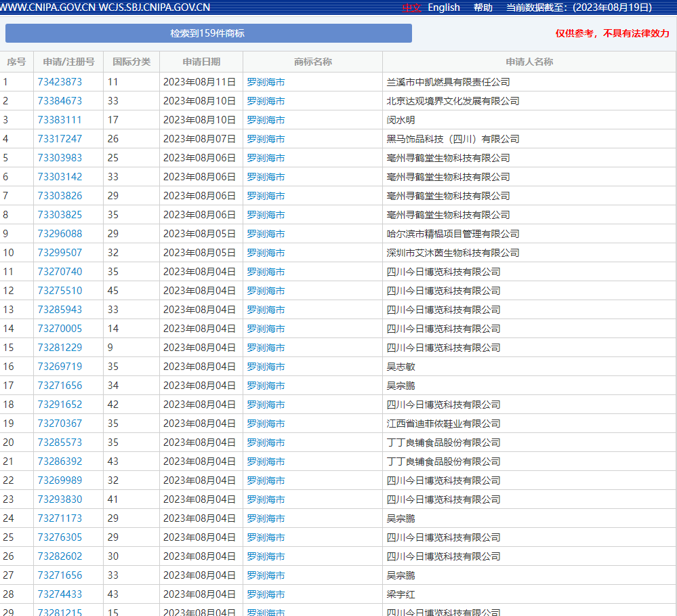Open registration number 73296088

[x=60, y=234]
